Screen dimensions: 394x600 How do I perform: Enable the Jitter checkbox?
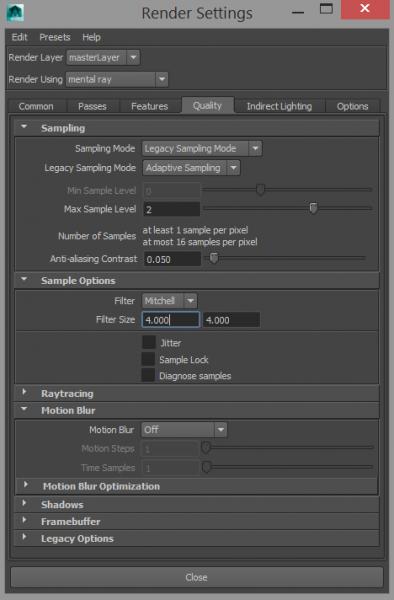[149, 342]
